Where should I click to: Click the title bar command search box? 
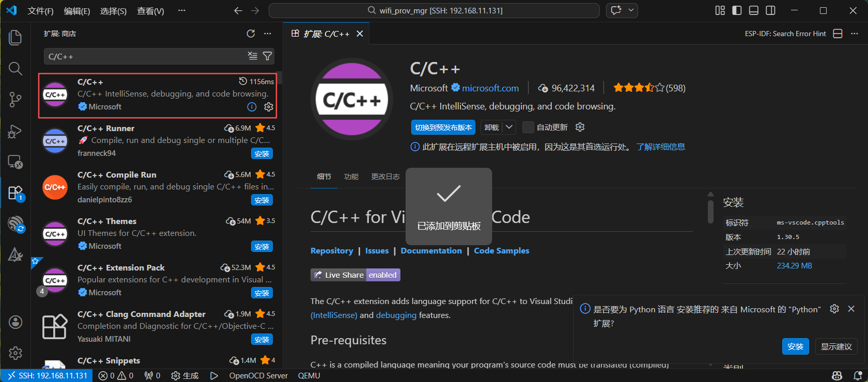point(434,10)
